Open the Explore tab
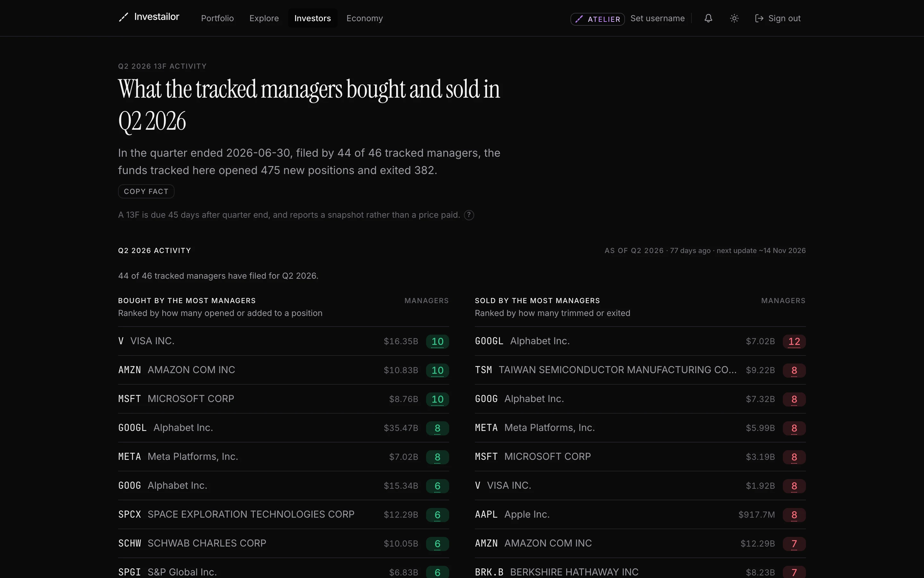This screenshot has width=924, height=578. 264,18
